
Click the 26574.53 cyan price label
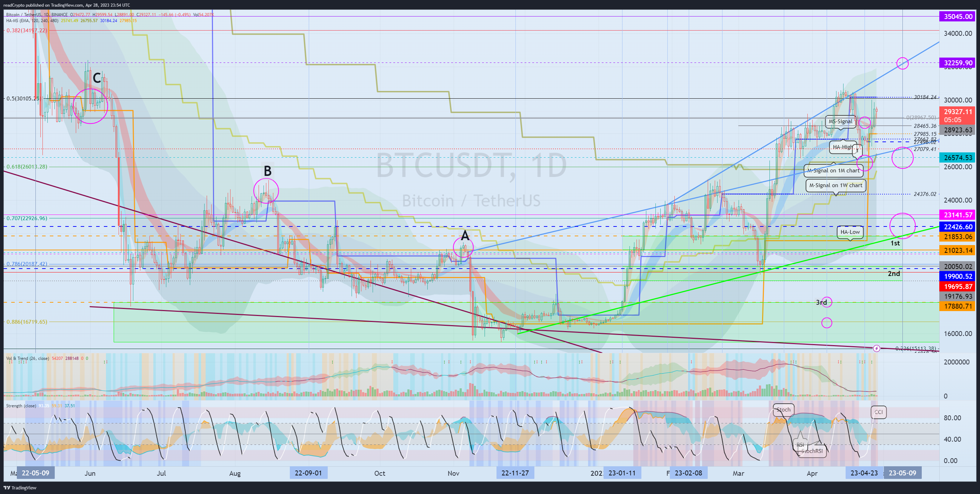coord(957,158)
